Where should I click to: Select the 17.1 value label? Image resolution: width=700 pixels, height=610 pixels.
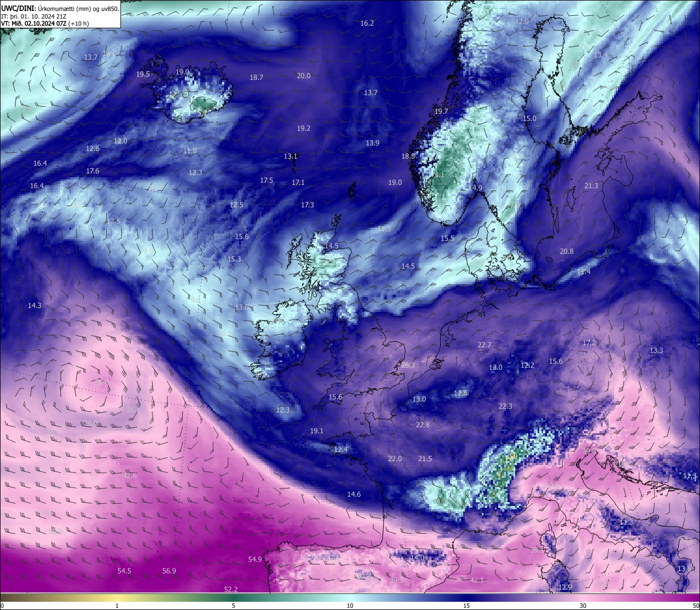298,183
